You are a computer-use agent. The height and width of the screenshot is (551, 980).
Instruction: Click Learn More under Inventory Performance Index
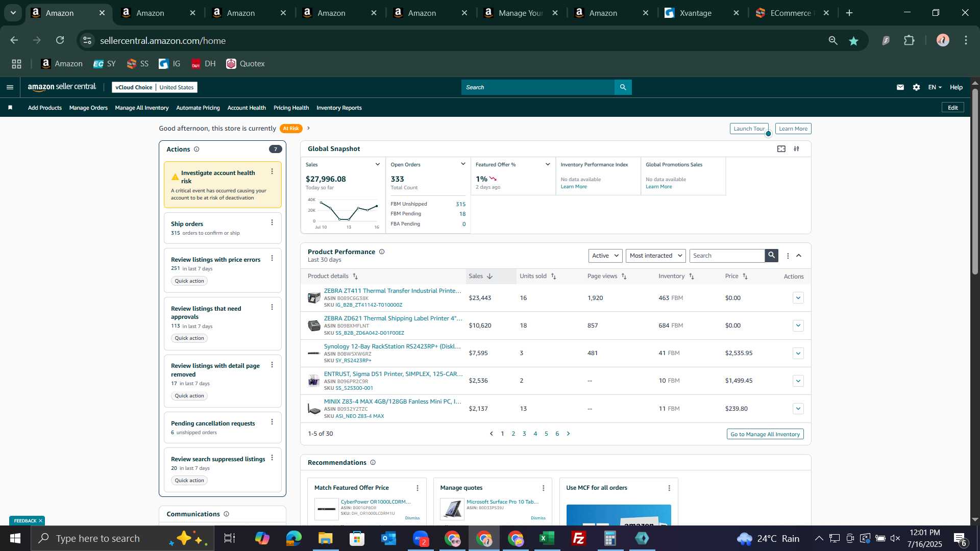coord(574,187)
